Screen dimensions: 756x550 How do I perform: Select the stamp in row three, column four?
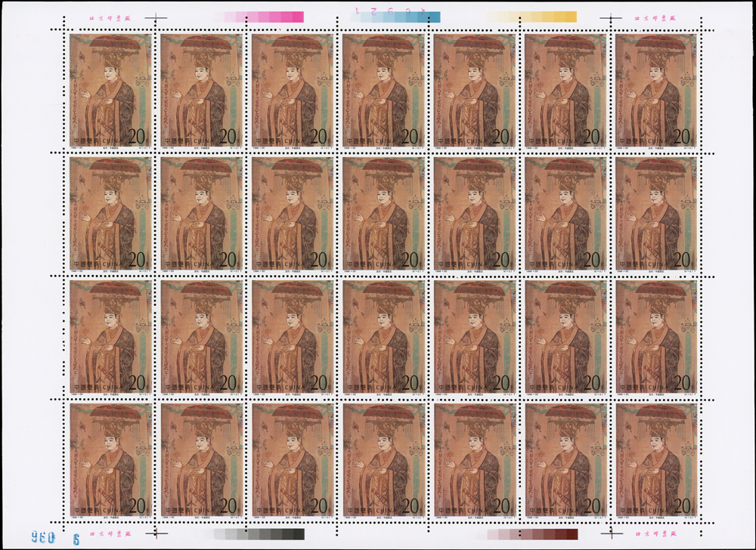pyautogui.click(x=384, y=338)
